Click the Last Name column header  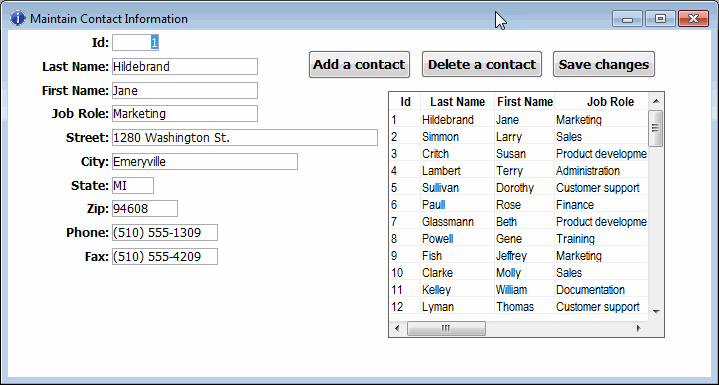[458, 102]
